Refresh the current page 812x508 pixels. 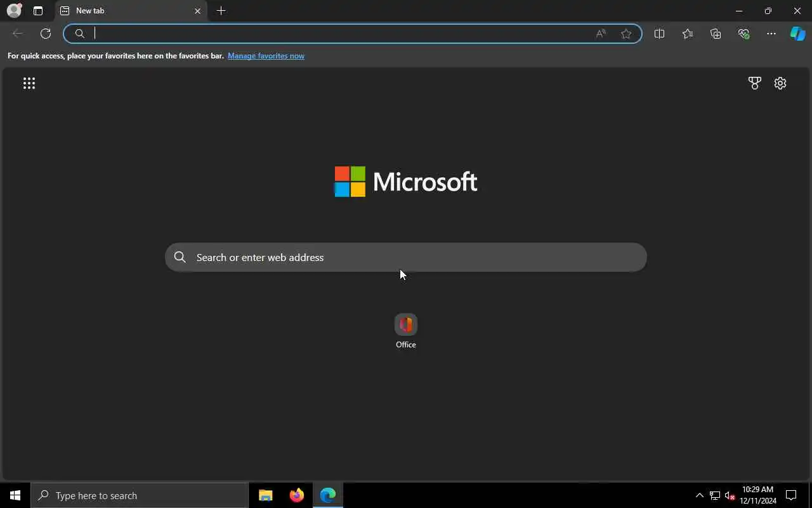point(46,34)
